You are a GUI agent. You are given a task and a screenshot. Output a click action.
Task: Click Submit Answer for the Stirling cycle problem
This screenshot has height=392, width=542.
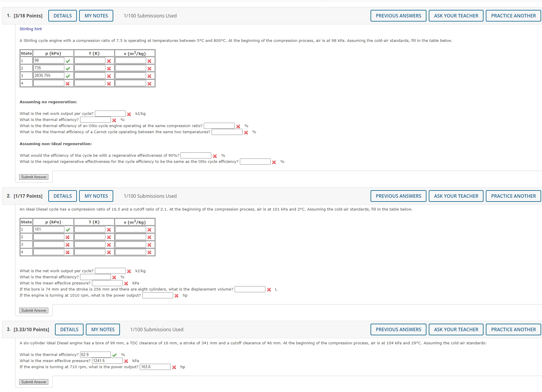(x=33, y=177)
